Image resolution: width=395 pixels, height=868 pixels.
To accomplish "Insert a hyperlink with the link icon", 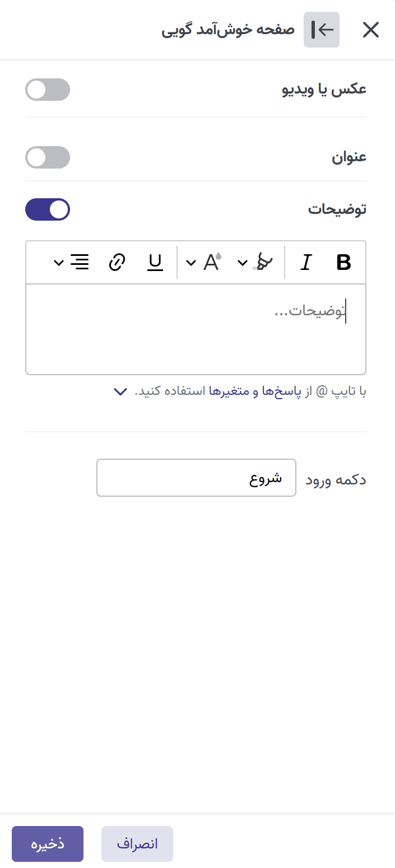I will pyautogui.click(x=117, y=262).
